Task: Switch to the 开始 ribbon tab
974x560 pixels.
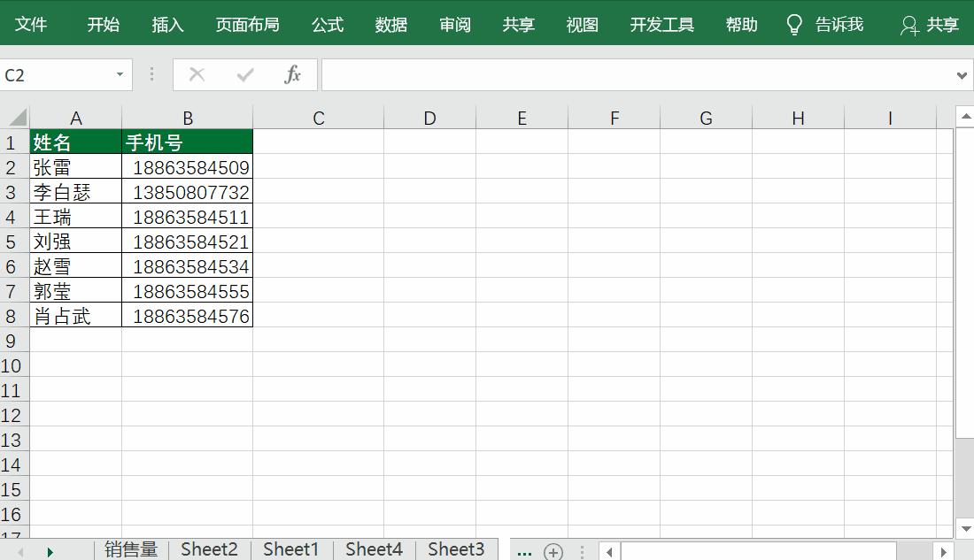Action: tap(104, 24)
